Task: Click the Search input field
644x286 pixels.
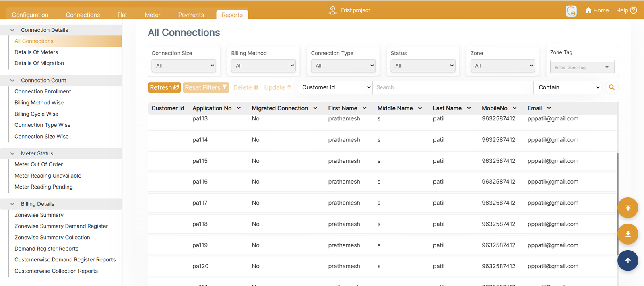Action: click(453, 87)
